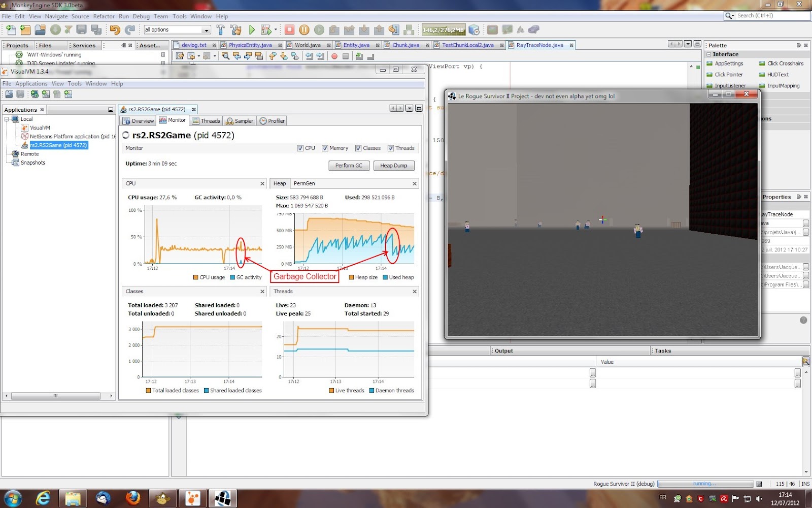The height and width of the screenshot is (508, 812).
Task: Select Snapshots in the Applications tree
Action: (33, 163)
